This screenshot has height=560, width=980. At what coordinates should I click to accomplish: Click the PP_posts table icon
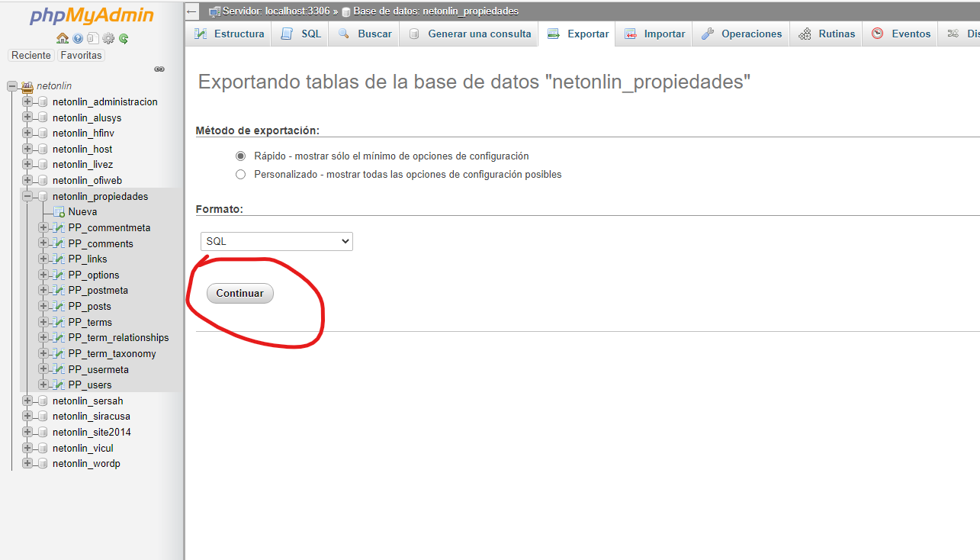click(x=59, y=306)
